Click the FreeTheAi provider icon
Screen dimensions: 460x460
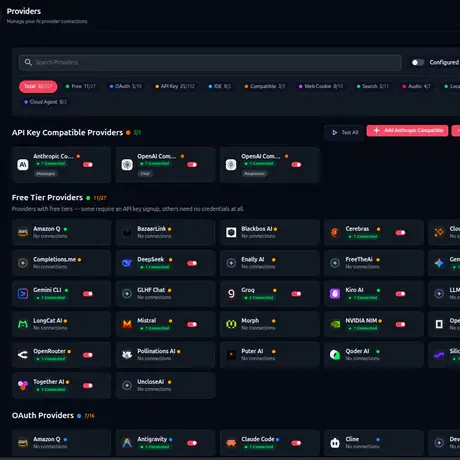coord(335,263)
